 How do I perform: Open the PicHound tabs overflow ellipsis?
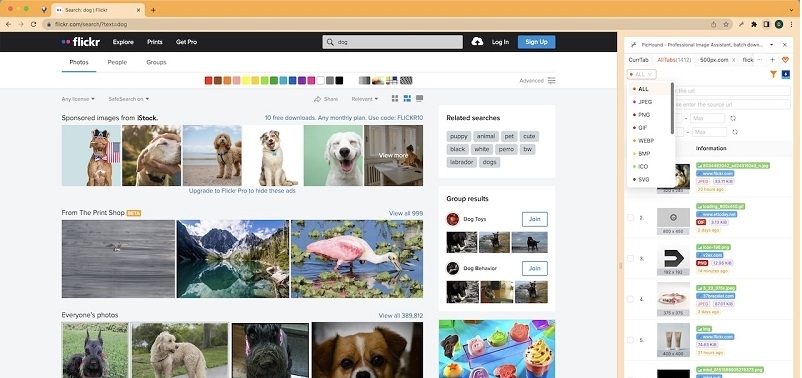pyautogui.click(x=760, y=60)
